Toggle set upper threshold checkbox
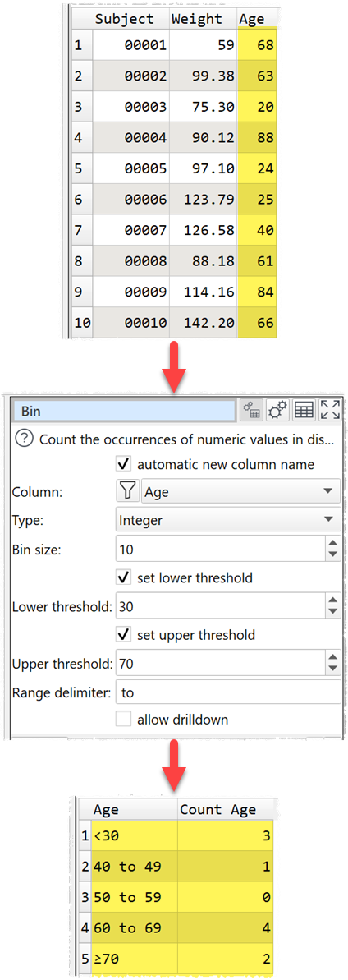The width and height of the screenshot is (348, 980). pyautogui.click(x=124, y=635)
